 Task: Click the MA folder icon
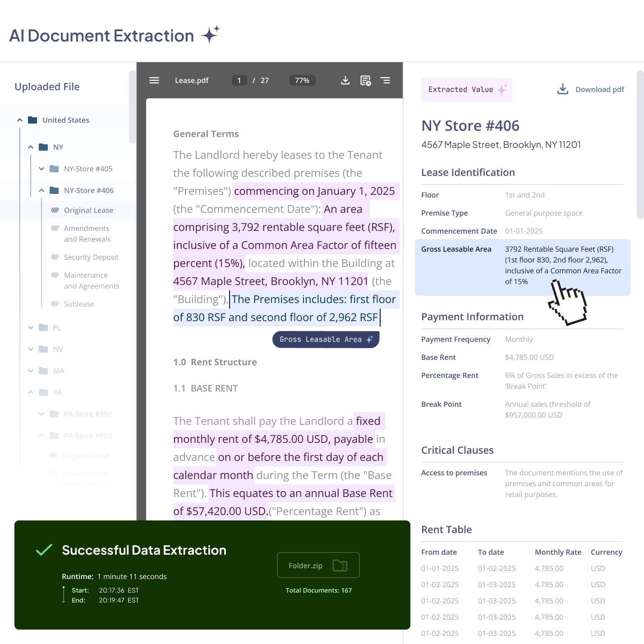pyautogui.click(x=43, y=371)
